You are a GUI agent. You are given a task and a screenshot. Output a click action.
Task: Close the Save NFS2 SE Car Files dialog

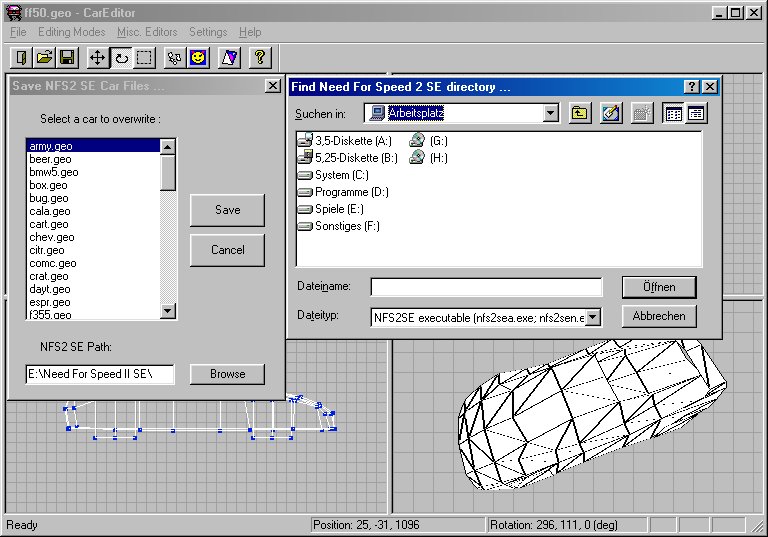click(x=273, y=86)
